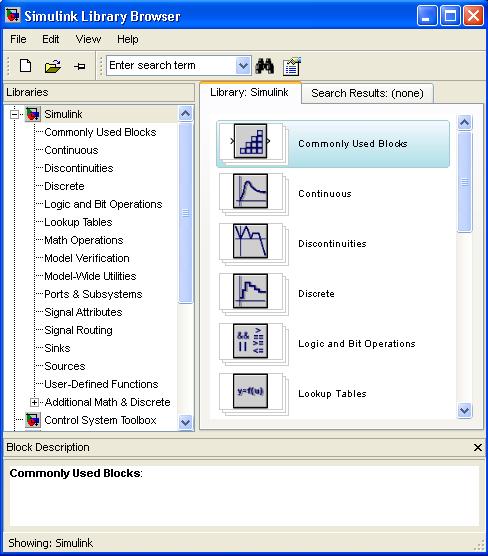Collapse the Simulink tree node

click(x=15, y=115)
